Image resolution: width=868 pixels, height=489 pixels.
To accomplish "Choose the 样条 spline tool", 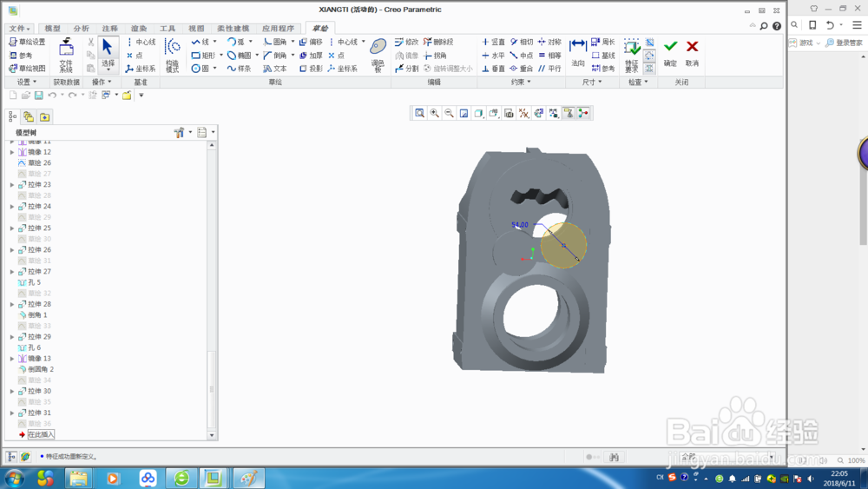I will (240, 69).
